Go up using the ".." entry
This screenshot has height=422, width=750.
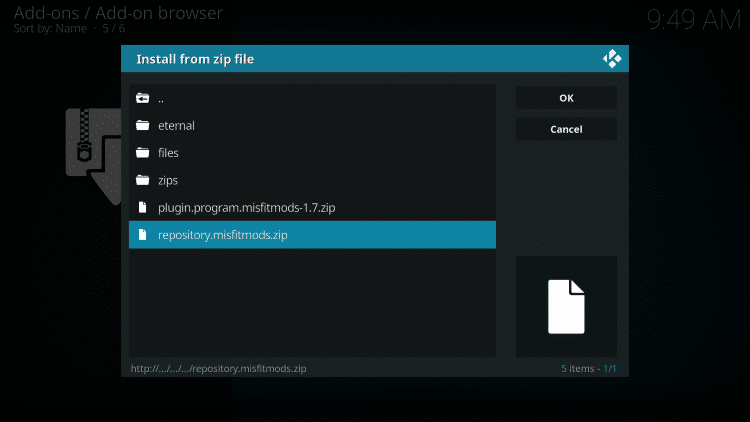pyautogui.click(x=161, y=98)
